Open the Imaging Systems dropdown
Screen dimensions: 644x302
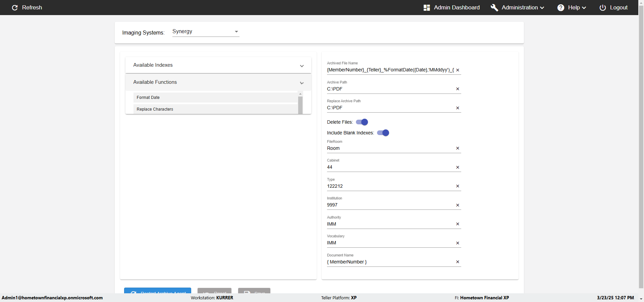click(x=206, y=32)
